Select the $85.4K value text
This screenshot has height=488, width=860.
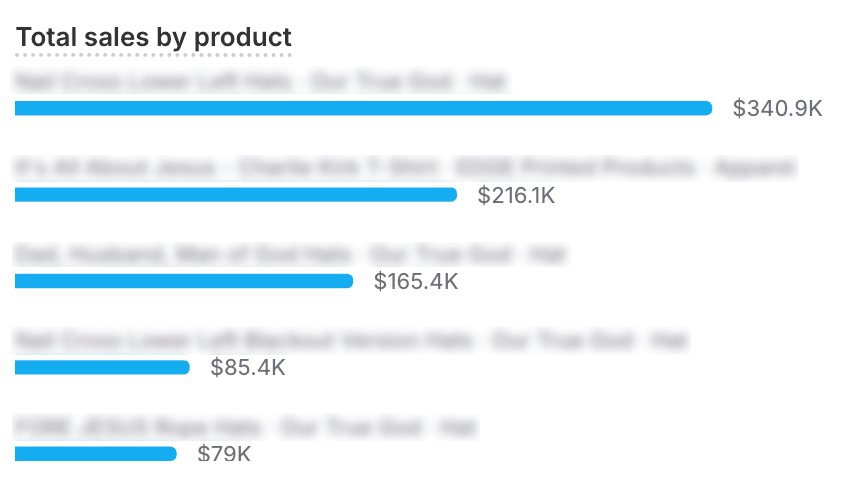coord(248,368)
